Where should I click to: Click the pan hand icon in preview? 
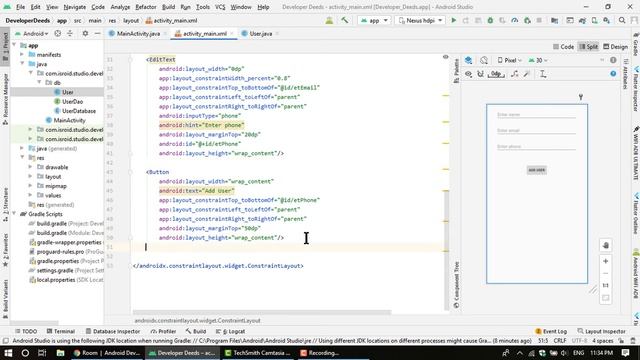606,245
